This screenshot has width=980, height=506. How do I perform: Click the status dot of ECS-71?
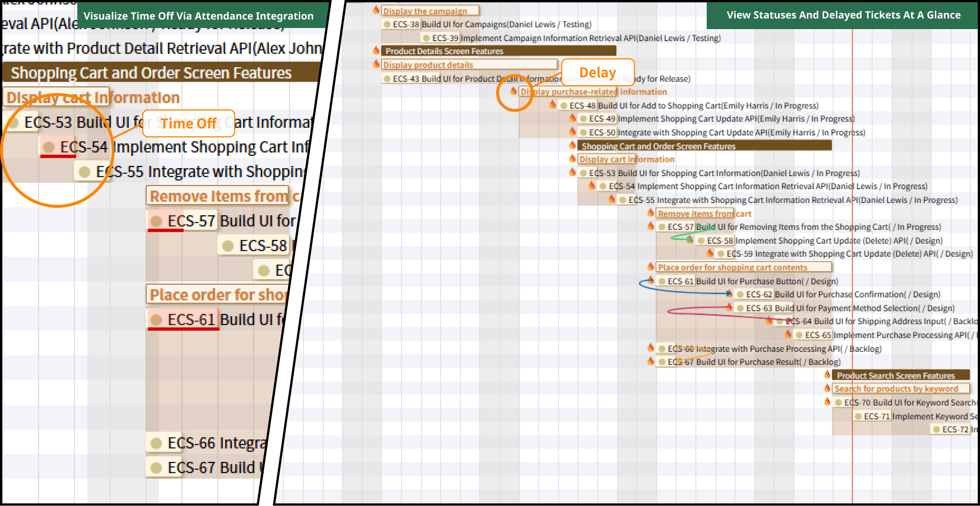coord(858,416)
